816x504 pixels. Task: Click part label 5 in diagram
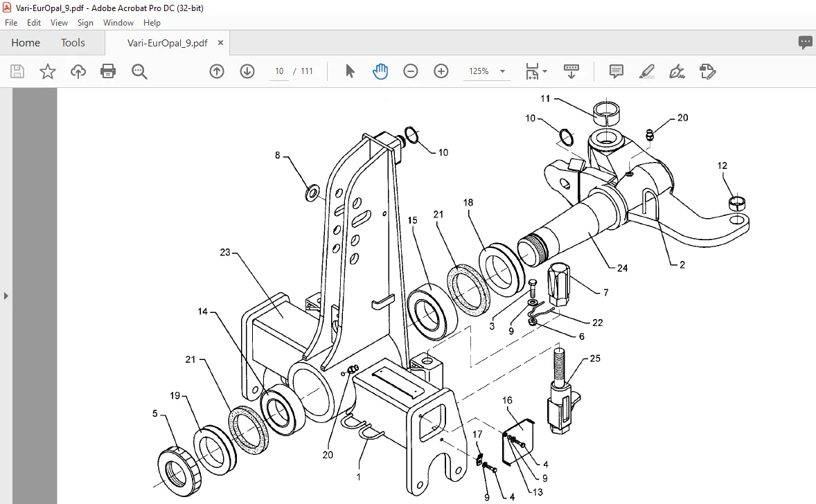(155, 413)
